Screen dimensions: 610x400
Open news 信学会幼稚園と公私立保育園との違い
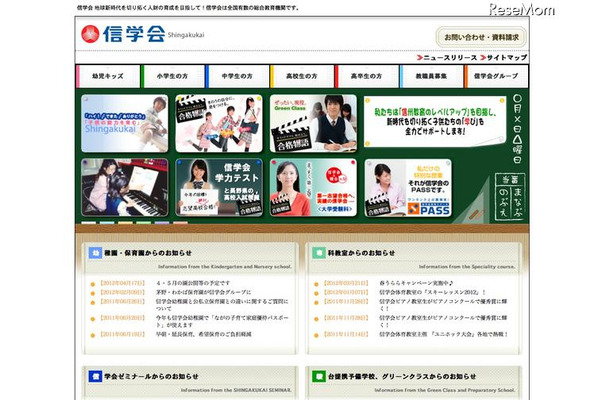[222, 305]
